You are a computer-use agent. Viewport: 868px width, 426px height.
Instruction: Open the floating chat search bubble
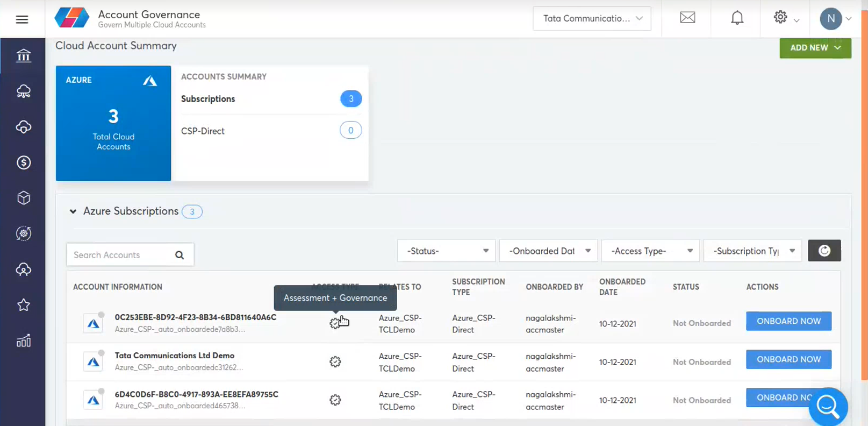828,407
